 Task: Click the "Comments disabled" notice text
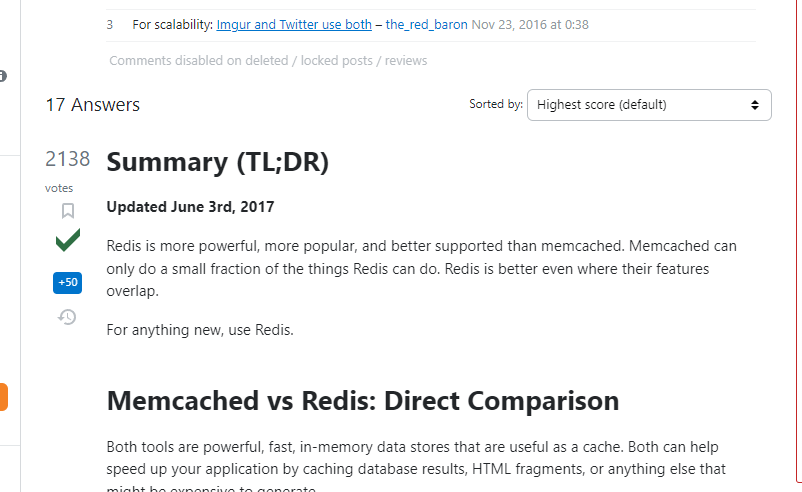pos(268,61)
